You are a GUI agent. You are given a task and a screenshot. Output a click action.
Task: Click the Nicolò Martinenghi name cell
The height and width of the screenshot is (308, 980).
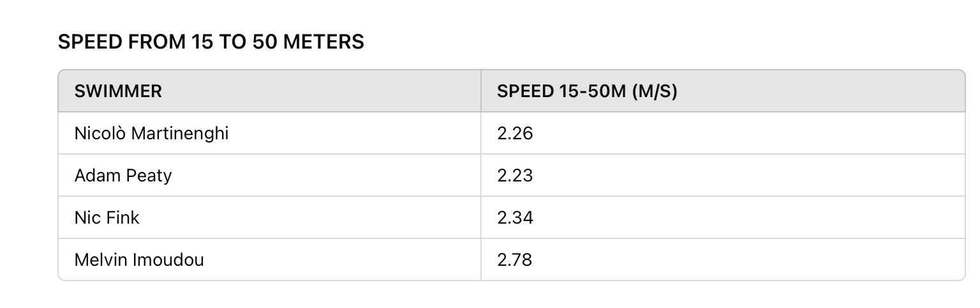click(x=269, y=133)
